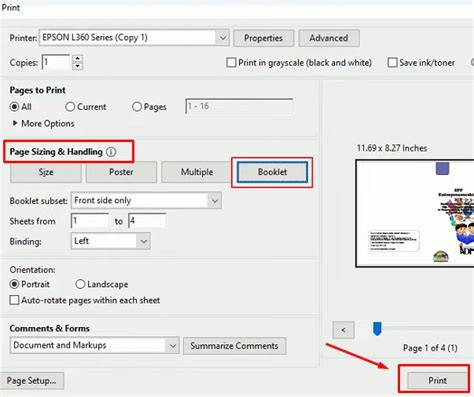Click the Sheets to end field
This screenshot has width=474, height=397.
147,221
